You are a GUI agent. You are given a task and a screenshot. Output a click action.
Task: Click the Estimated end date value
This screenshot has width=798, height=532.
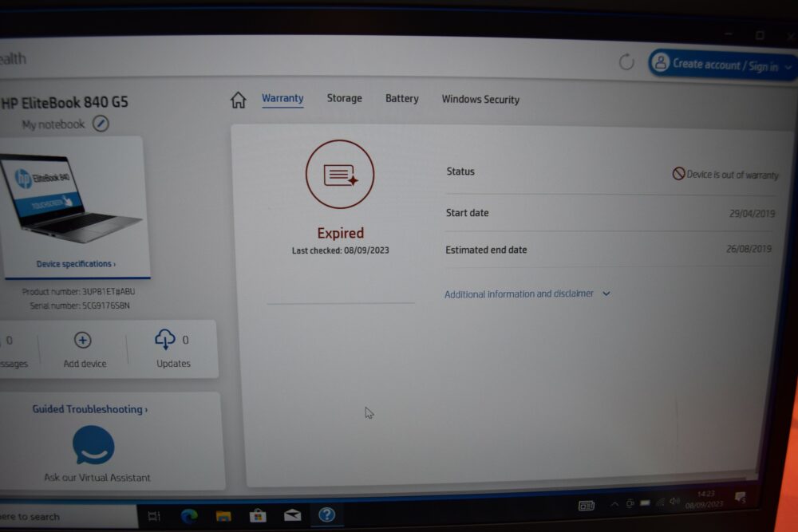[749, 249]
